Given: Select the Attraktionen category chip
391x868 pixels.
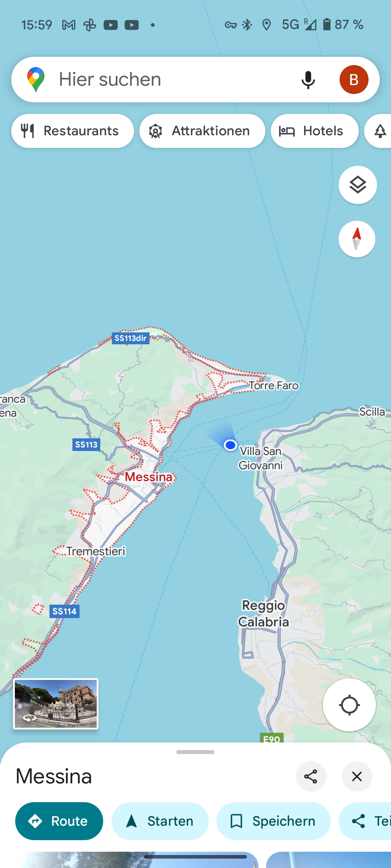Looking at the screenshot, I should pyautogui.click(x=202, y=131).
